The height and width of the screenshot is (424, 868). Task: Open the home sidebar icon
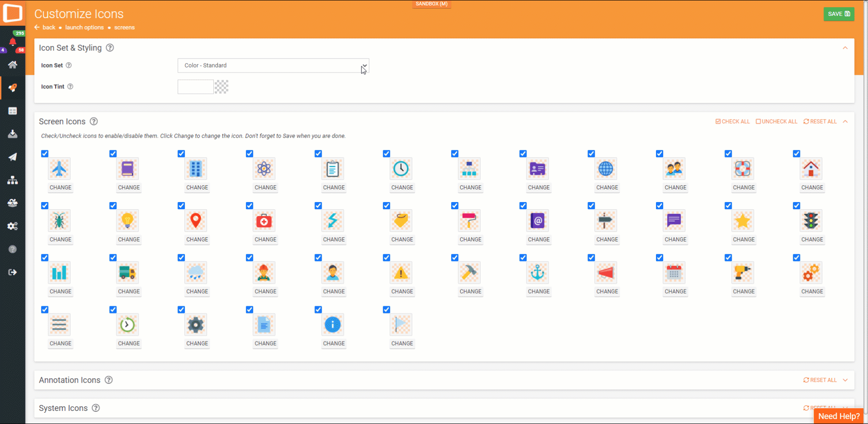(13, 65)
